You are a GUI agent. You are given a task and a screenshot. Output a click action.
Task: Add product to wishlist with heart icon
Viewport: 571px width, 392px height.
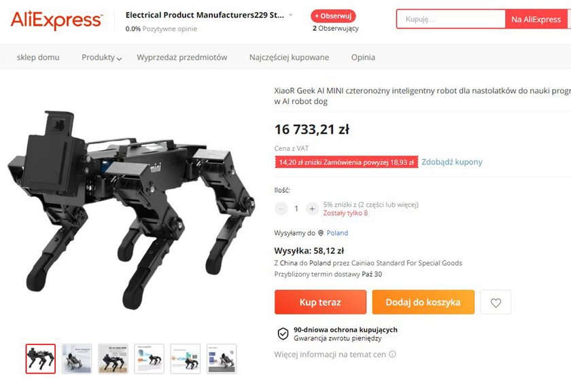point(496,302)
